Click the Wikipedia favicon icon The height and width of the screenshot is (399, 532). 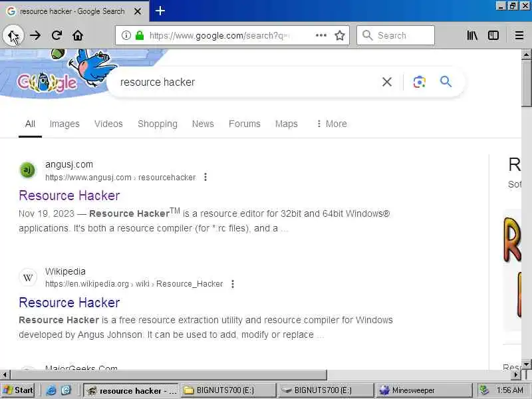click(28, 277)
